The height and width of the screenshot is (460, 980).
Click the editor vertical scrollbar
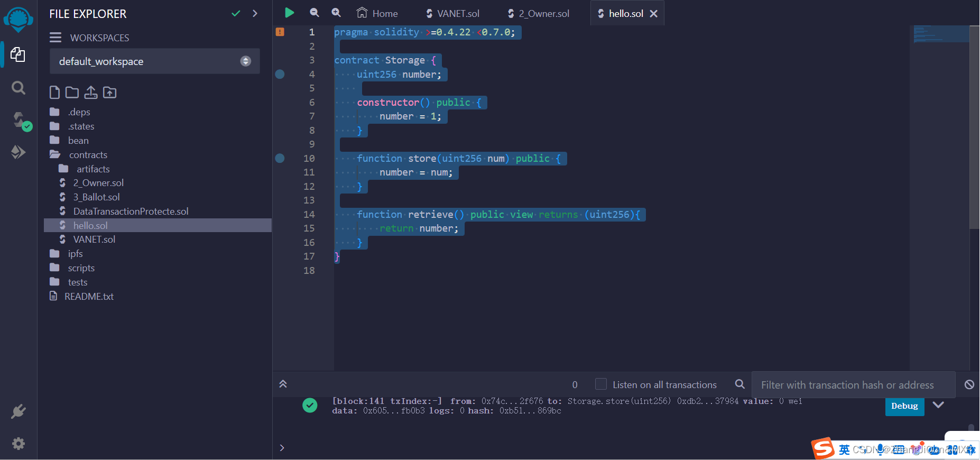pos(975,127)
